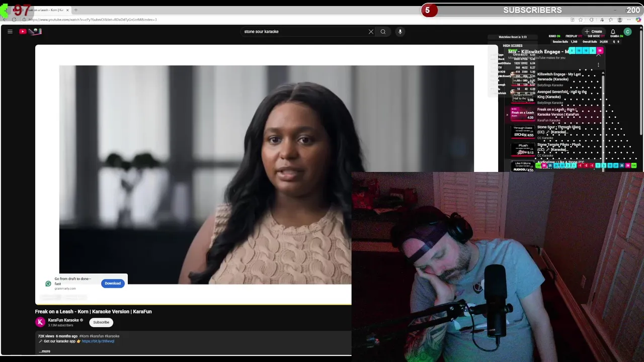Click the Freak on a Leash playlist thumbnail
The image size is (644, 362).
tap(523, 114)
